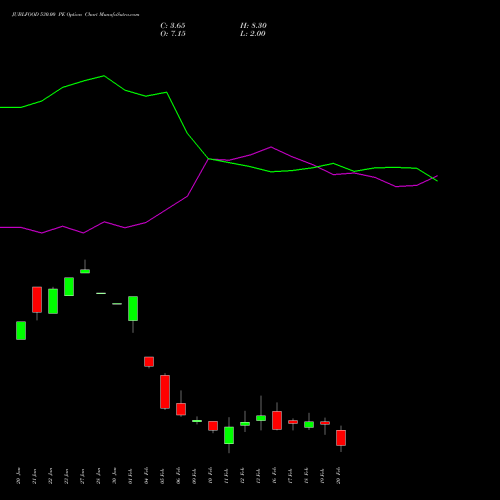Click the '21 Jan' date axis label

coord(35,476)
